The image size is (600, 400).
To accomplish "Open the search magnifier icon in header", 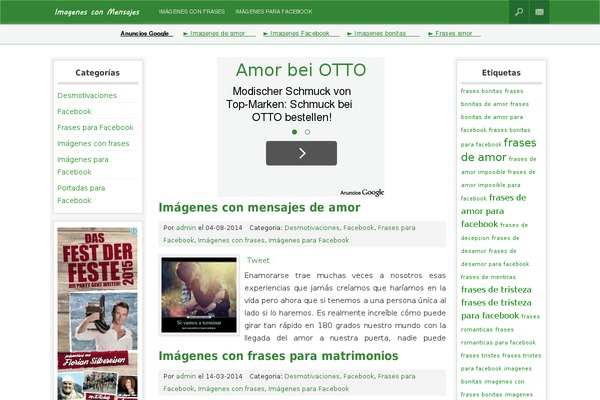I will point(519,12).
